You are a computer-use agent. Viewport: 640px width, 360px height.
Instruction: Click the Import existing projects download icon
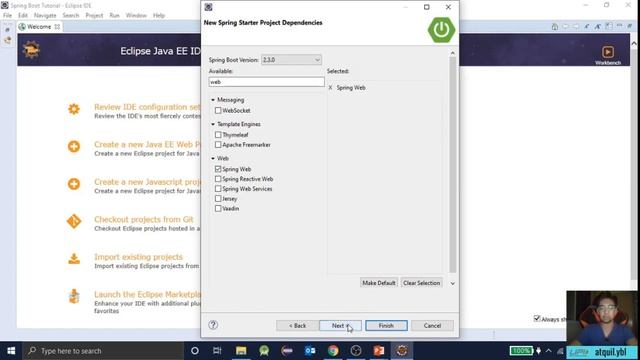click(74, 259)
